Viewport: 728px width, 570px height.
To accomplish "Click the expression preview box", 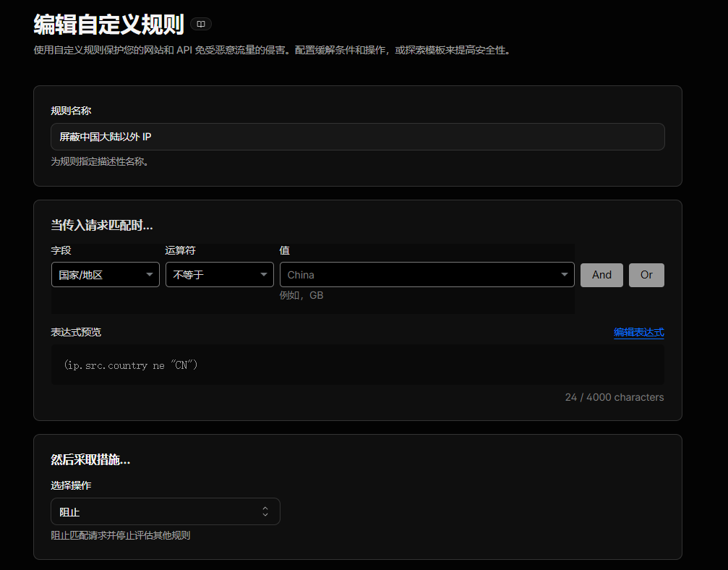I will point(358,365).
